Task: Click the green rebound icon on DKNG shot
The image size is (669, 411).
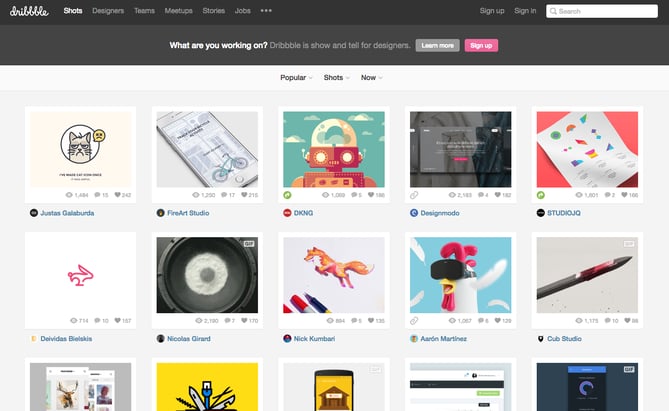Action: point(287,195)
